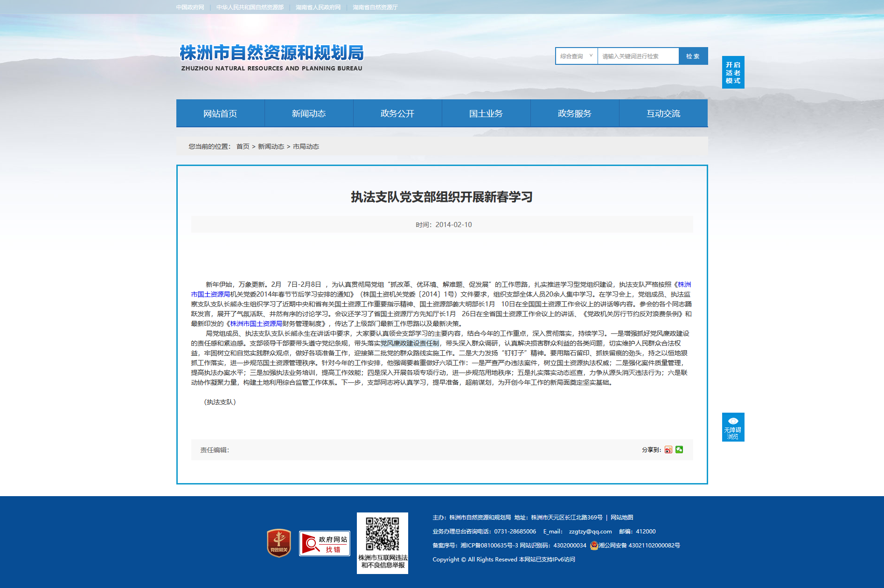Screen dimensions: 884x588
Task: Expand the 综合查询 search category dropdown
Action: (577, 56)
